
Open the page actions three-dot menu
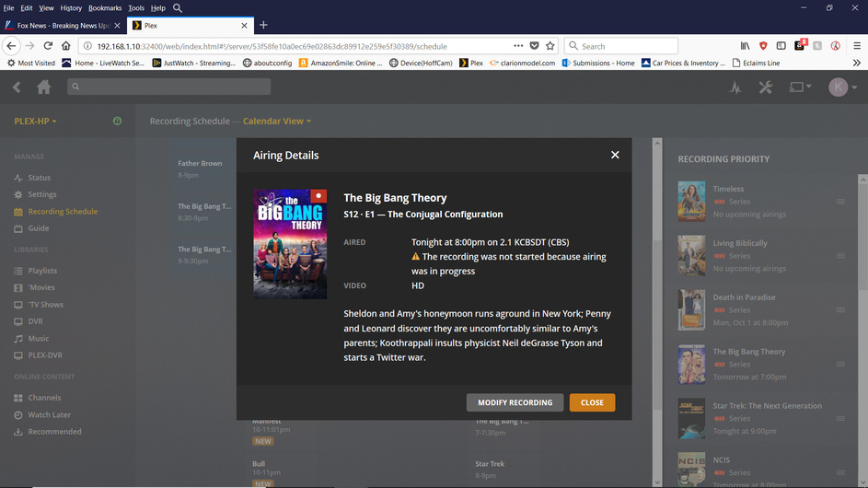point(518,46)
